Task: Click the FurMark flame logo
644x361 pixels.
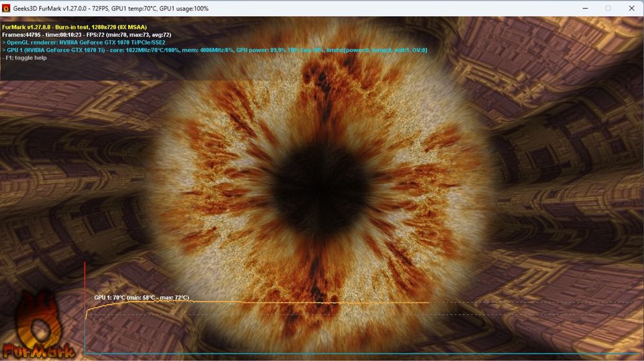Action: 38,326
